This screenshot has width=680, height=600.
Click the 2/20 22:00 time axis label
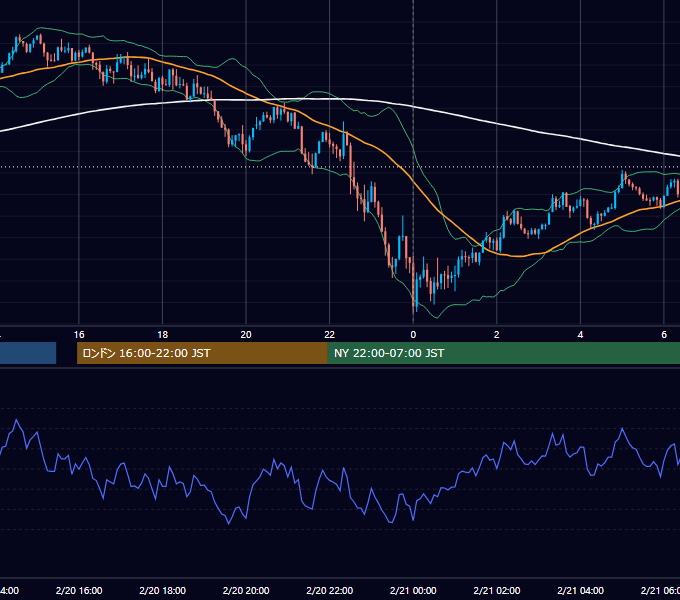click(x=330, y=590)
